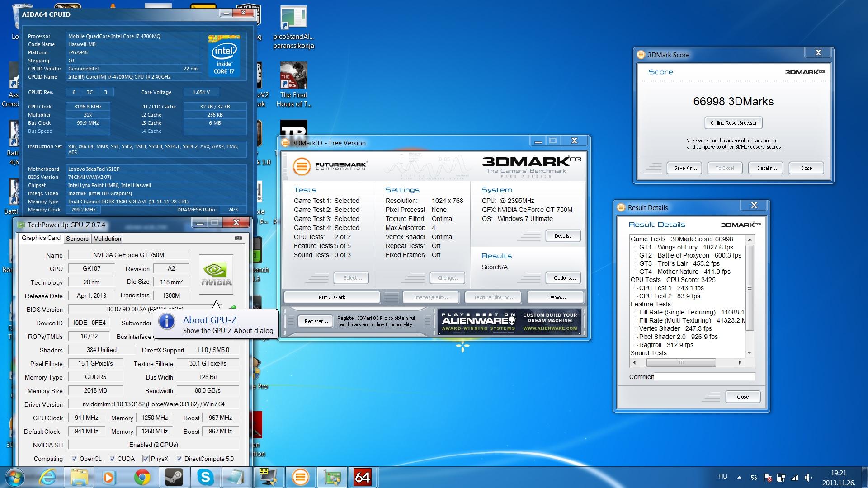Click the Alienware advertisement banner
The image size is (868, 488).
(509, 322)
